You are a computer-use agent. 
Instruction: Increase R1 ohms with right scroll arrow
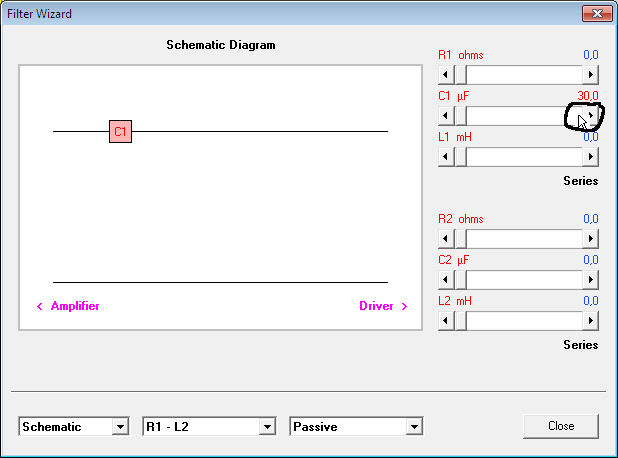pyautogui.click(x=590, y=75)
